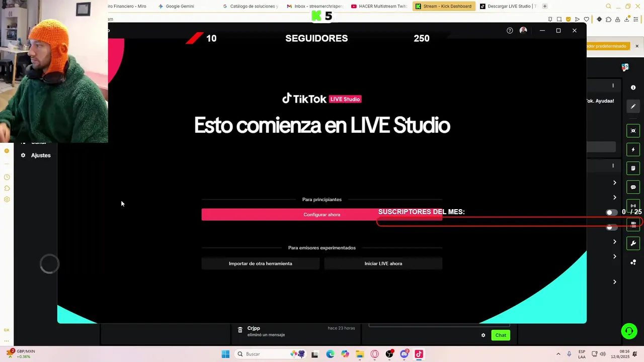Screen dimensions: 644x362
Task: Open Microsoft Edge from taskbar
Action: click(330, 354)
